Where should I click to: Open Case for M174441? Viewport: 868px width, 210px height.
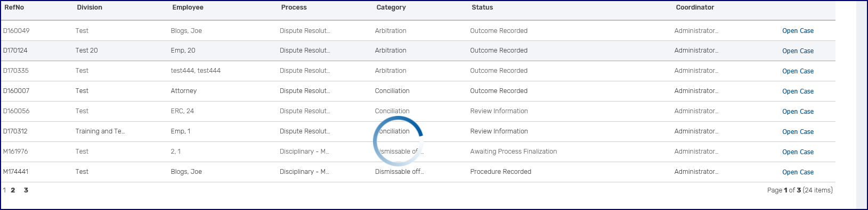(x=798, y=172)
